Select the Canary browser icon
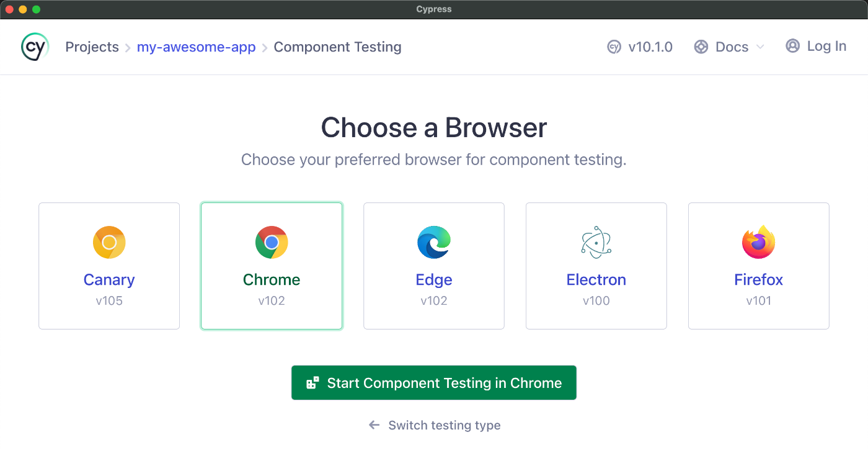Viewport: 868px width, 450px height. click(109, 242)
